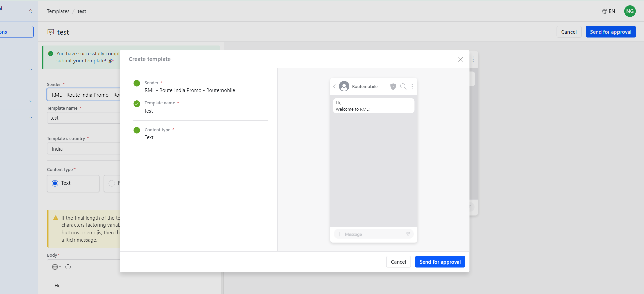644x294 pixels.
Task: Click 'RML - Route India Promo - Routemobile' text
Action: point(190,90)
